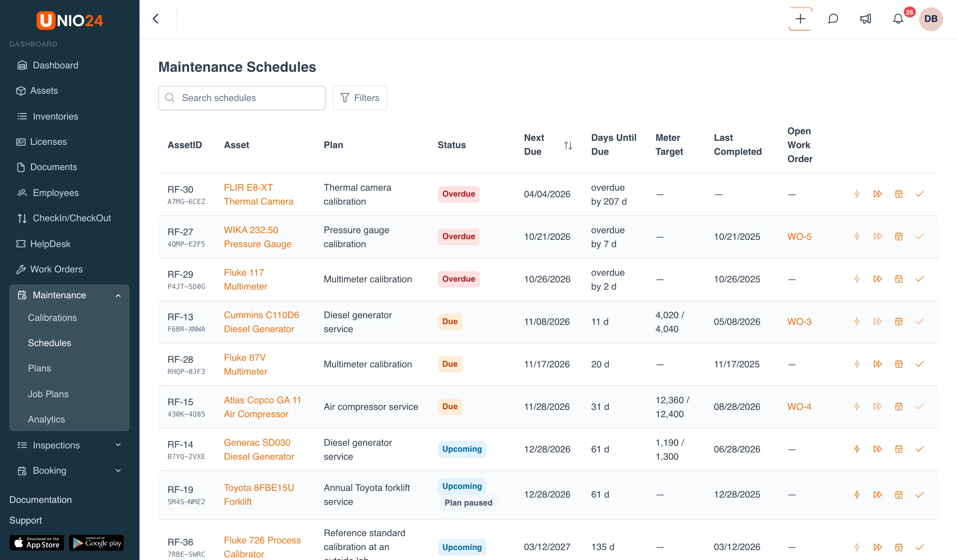Click the lightning icon for RF-30 row
This screenshot has height=560, width=957.
point(857,194)
